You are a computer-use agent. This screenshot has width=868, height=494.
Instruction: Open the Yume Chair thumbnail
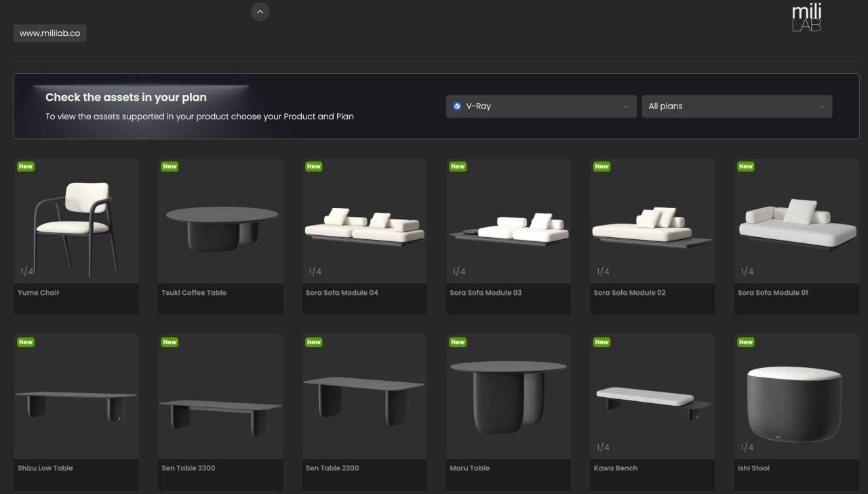click(x=77, y=221)
